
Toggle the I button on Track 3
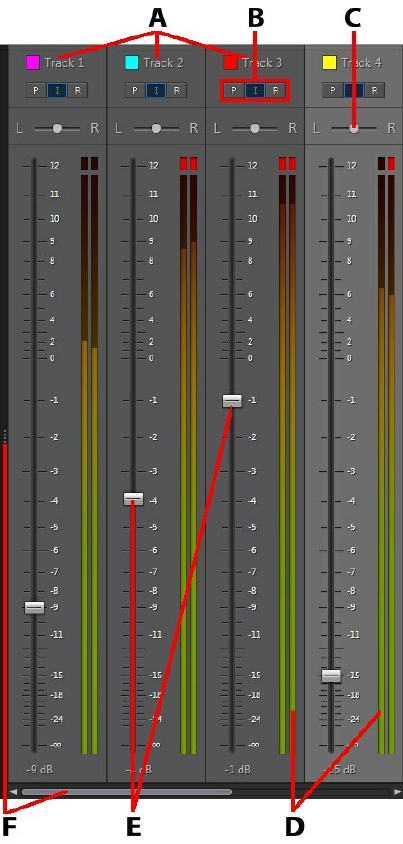pyautogui.click(x=254, y=90)
